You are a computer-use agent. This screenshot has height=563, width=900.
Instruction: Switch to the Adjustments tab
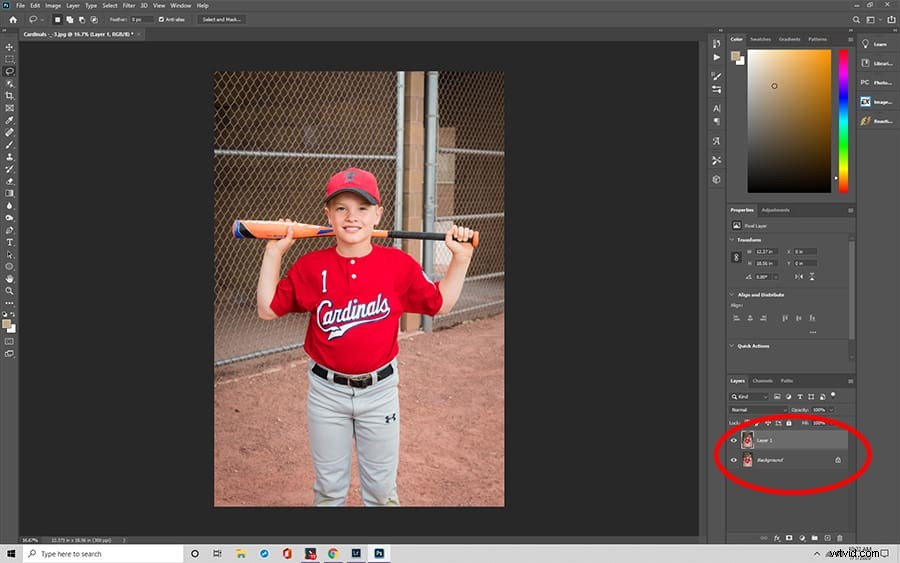pyautogui.click(x=775, y=210)
